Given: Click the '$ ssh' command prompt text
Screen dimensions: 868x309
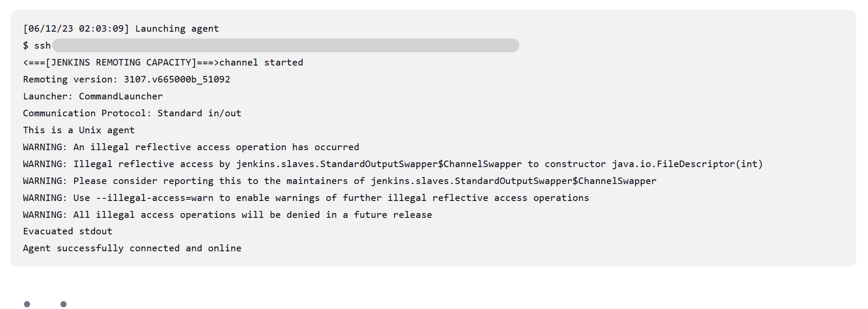Looking at the screenshot, I should click(x=37, y=46).
